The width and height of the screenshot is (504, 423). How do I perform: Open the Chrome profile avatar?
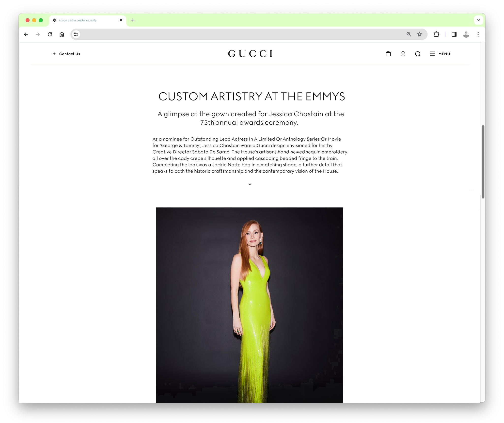(x=466, y=34)
